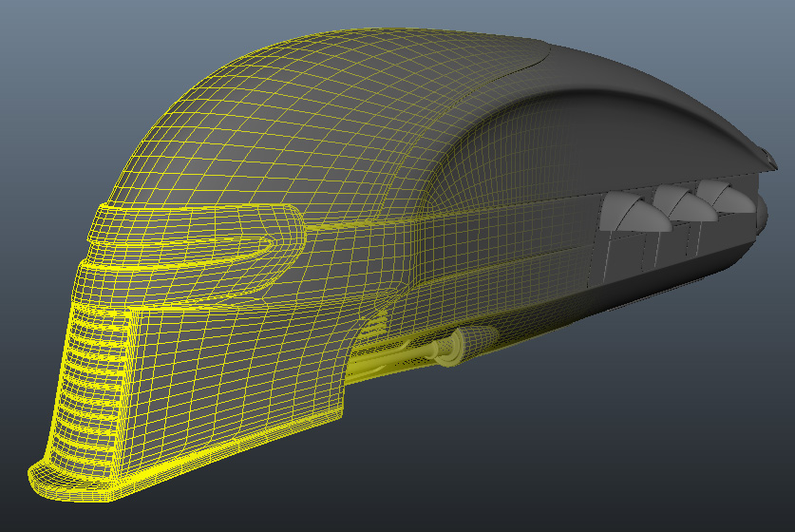This screenshot has height=532, width=795.
Task: Select the rightmost light gray cone fin
Action: [x=726, y=197]
